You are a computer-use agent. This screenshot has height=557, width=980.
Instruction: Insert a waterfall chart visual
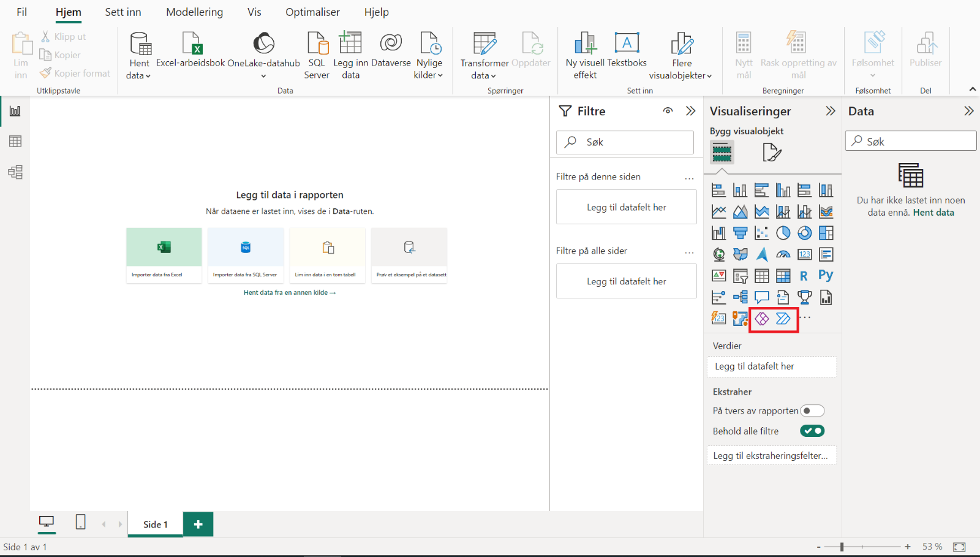(718, 233)
